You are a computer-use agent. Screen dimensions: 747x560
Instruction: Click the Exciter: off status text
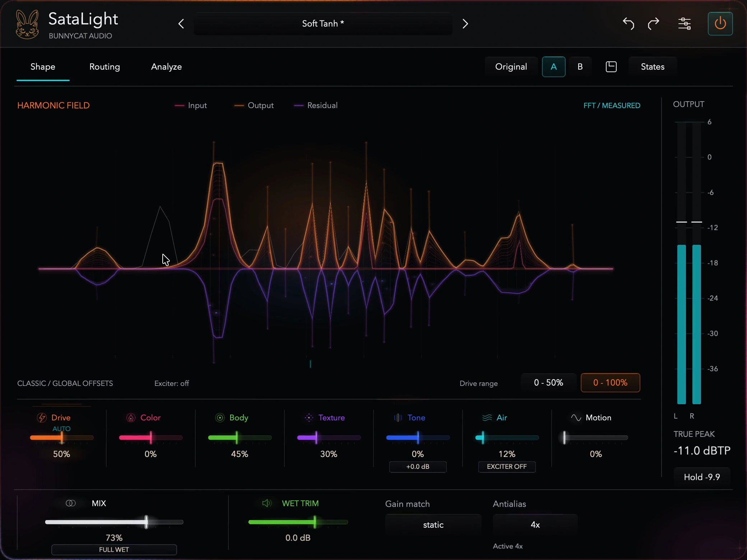coord(172,383)
